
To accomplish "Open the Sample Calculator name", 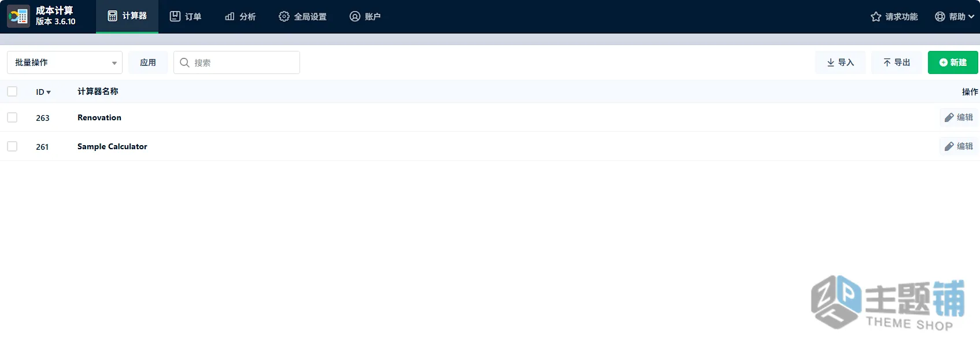I will tap(112, 146).
